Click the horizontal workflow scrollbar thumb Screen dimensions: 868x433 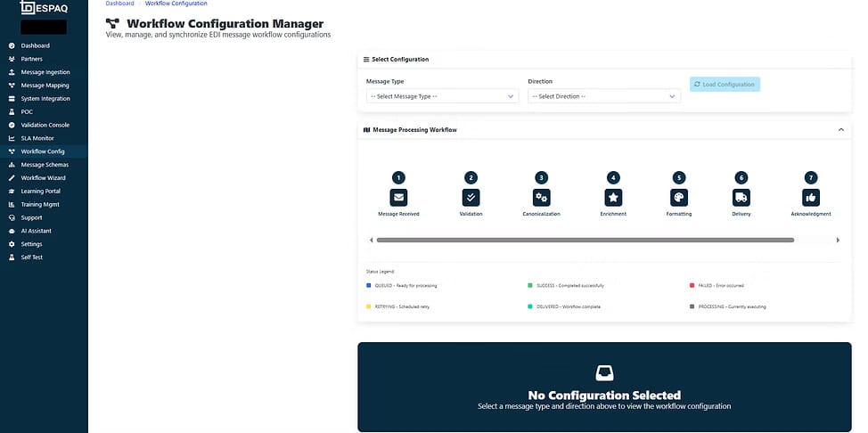(x=585, y=241)
